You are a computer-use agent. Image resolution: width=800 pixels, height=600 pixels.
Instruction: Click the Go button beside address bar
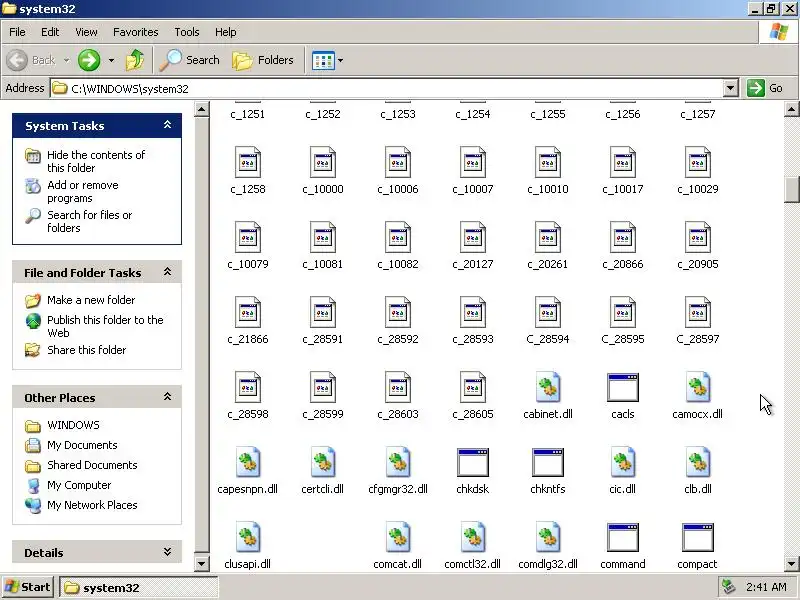[x=766, y=88]
